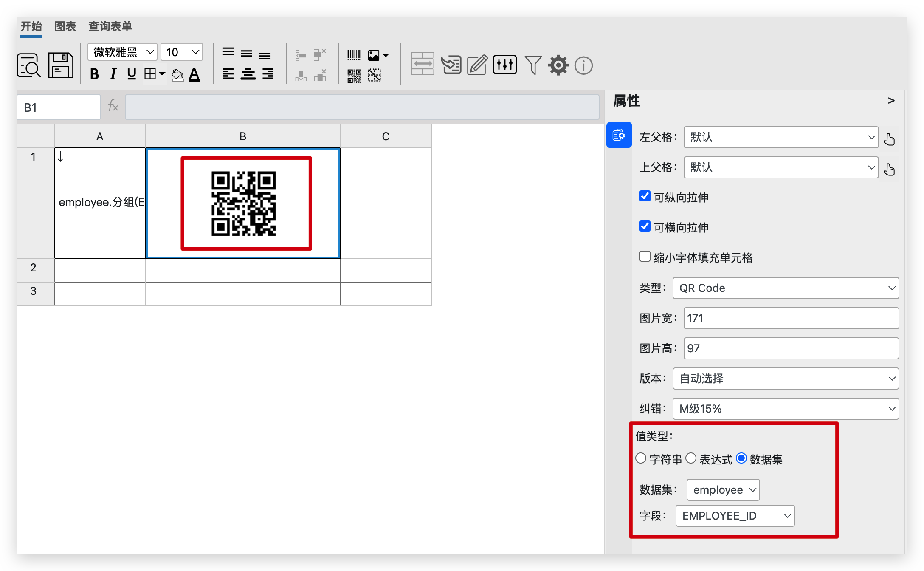
Task: Align text right
Action: point(268,74)
